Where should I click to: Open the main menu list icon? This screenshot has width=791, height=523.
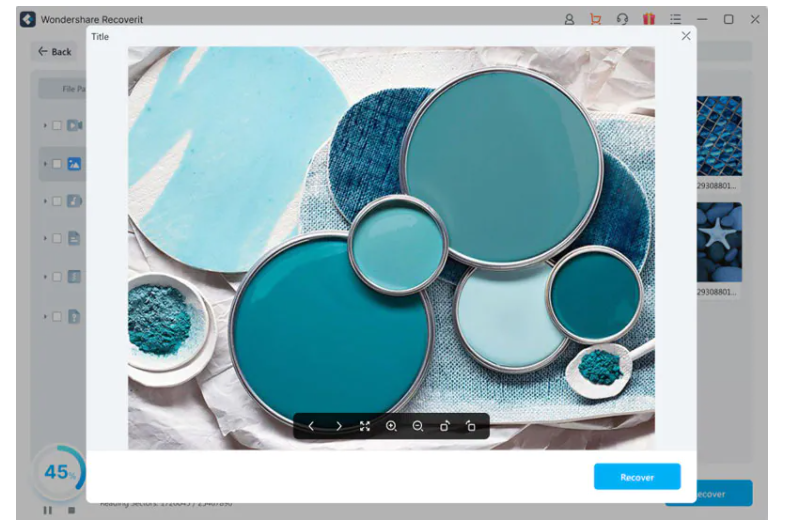point(675,19)
